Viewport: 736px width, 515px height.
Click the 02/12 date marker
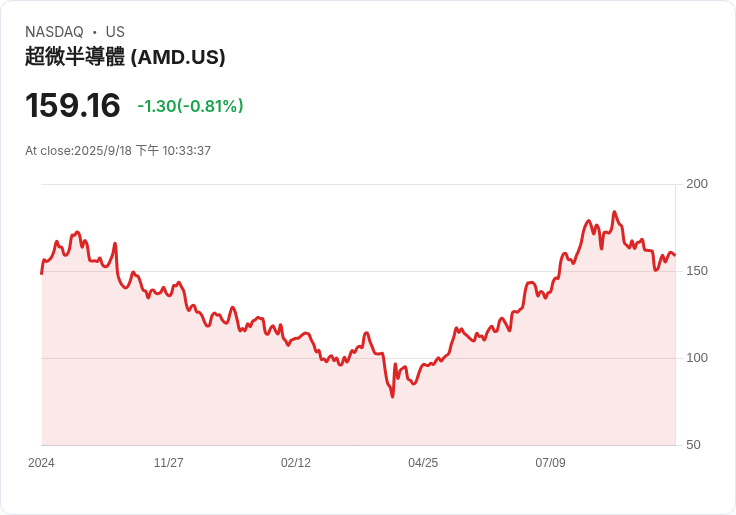(296, 463)
